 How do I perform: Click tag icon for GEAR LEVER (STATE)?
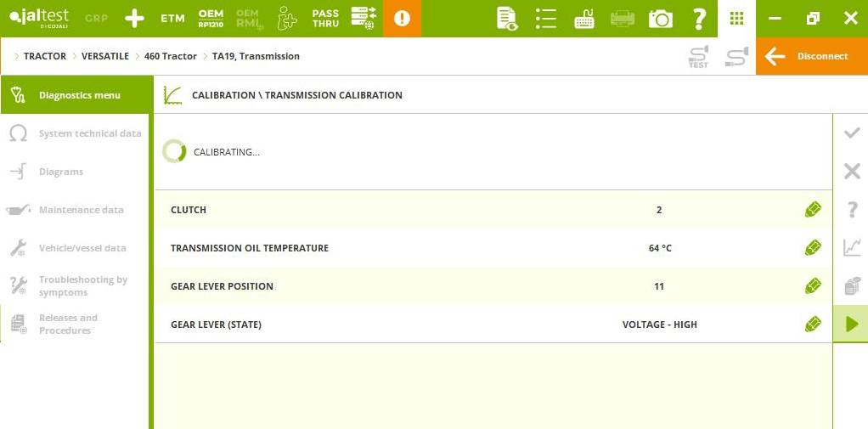[813, 325]
